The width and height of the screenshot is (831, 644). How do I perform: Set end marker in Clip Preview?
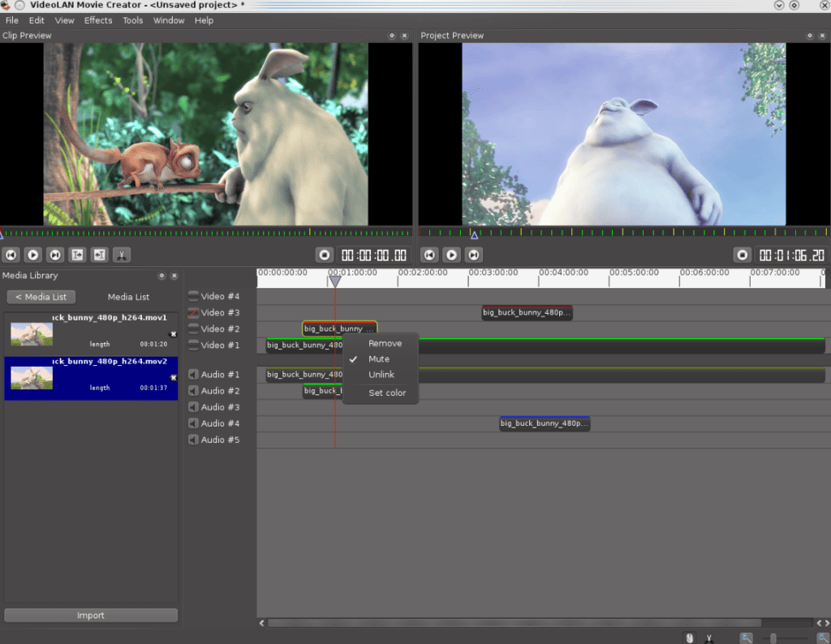100,255
